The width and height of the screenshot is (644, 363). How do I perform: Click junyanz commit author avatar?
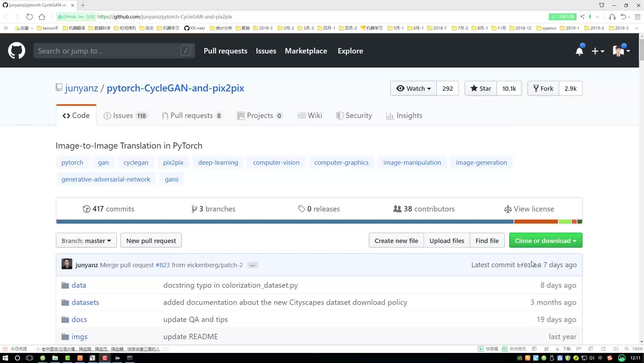pos(67,264)
